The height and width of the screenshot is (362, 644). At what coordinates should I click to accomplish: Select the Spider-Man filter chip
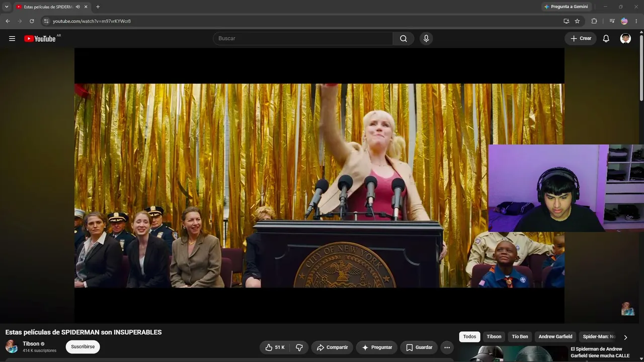pos(599,337)
